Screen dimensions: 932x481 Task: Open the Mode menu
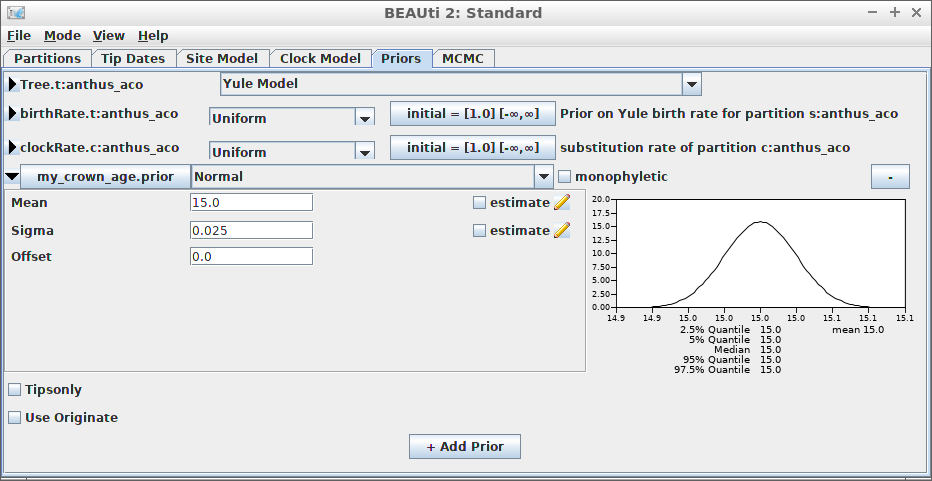(62, 36)
